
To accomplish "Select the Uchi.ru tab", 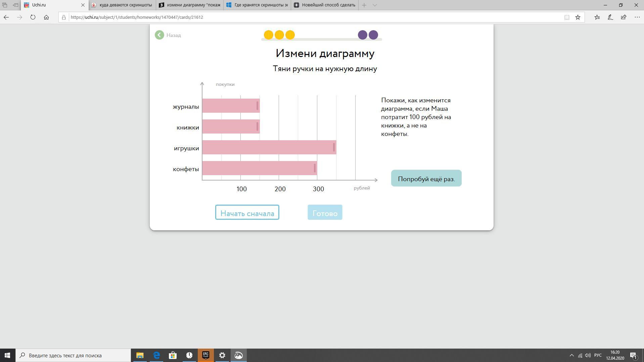I will pos(55,5).
